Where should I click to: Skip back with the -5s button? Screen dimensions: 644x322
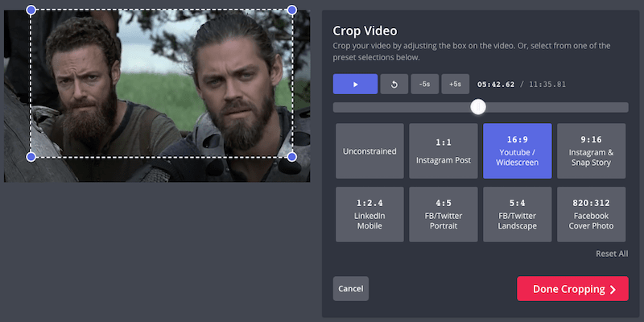point(425,85)
